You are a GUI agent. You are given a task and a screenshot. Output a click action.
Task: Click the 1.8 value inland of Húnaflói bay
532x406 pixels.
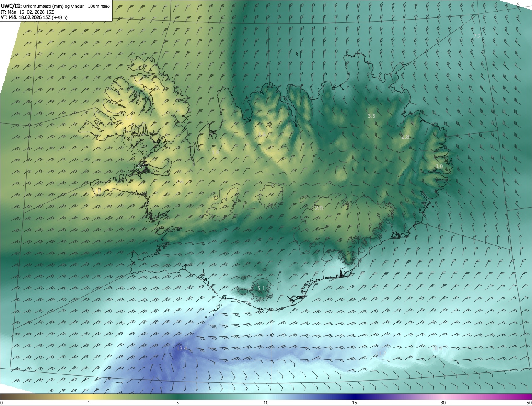215,153
